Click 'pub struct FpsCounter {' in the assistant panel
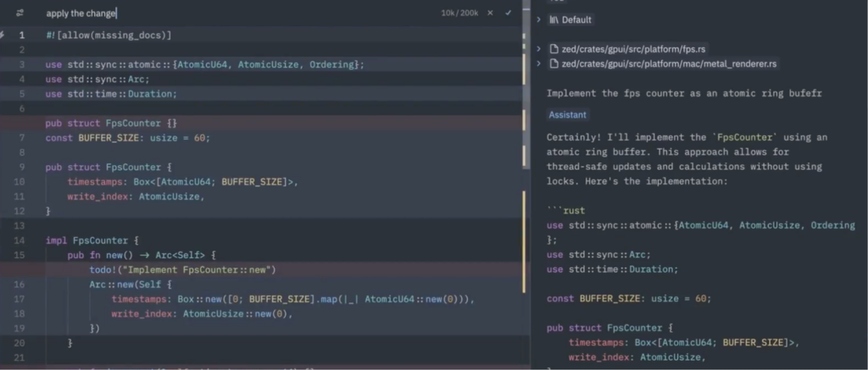 (x=609, y=328)
